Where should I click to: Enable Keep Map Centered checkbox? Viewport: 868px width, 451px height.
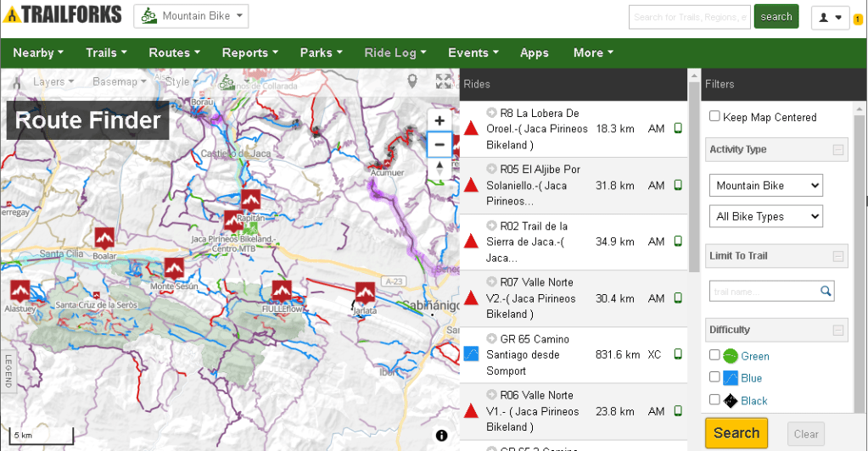click(714, 117)
